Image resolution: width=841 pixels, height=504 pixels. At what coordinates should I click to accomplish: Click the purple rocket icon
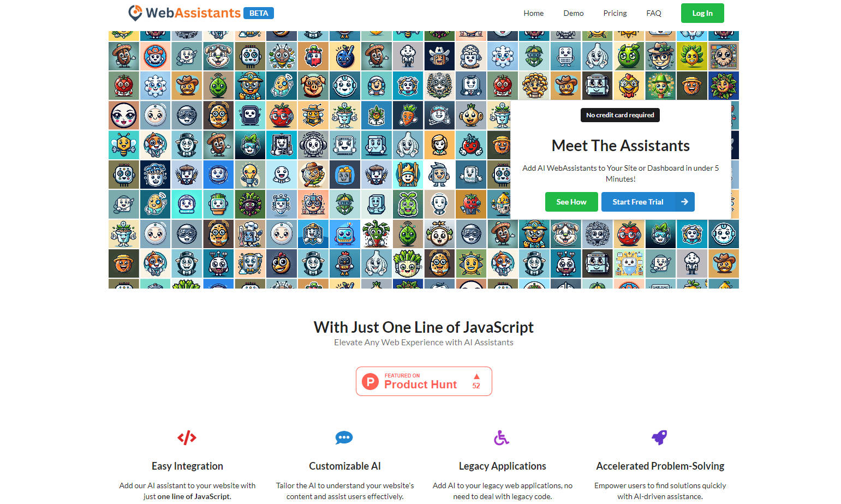tap(659, 437)
